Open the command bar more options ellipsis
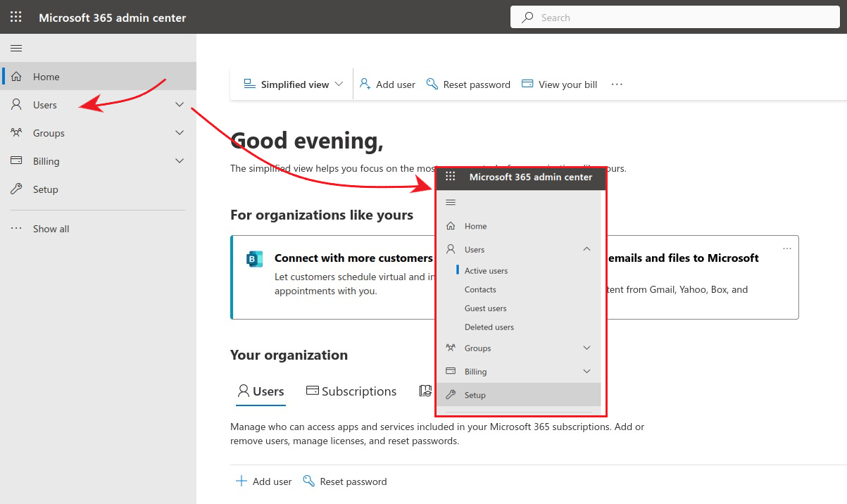The height and width of the screenshot is (504, 847). [617, 84]
